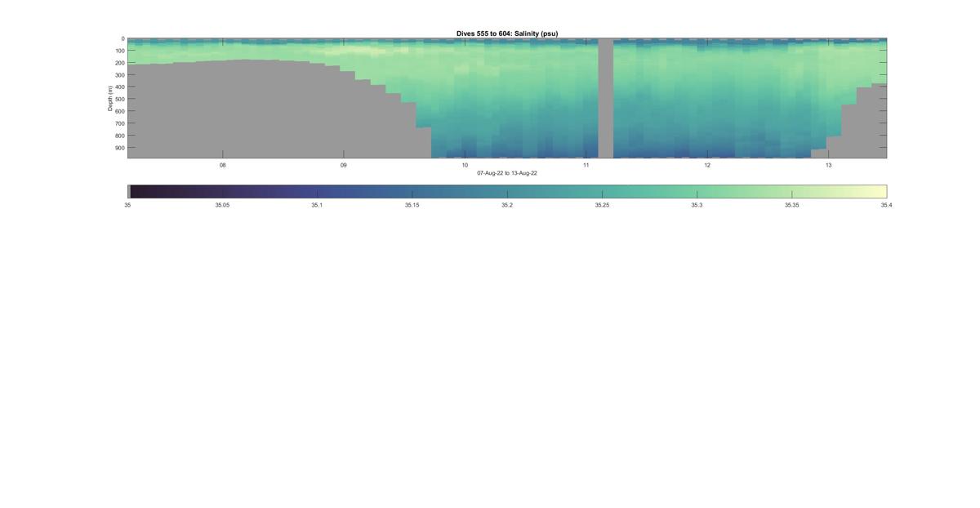Viewport: 980px width, 508px height.
Task: Click the x-axis tick label '12'
Action: click(x=707, y=165)
